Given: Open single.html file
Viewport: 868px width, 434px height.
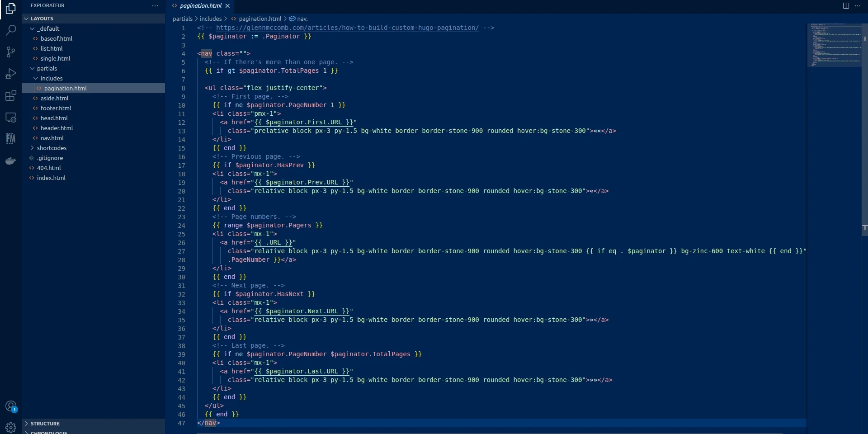Looking at the screenshot, I should 94,58.
